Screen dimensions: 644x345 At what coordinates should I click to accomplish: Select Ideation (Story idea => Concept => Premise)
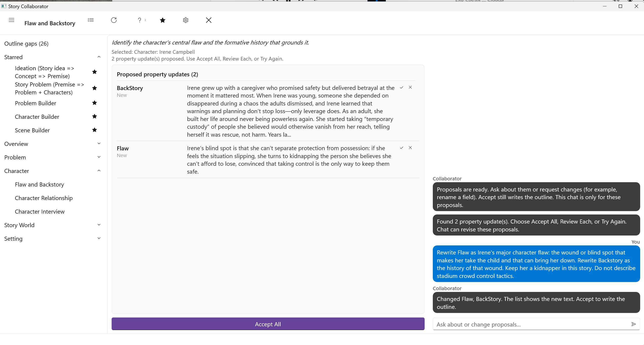(44, 72)
